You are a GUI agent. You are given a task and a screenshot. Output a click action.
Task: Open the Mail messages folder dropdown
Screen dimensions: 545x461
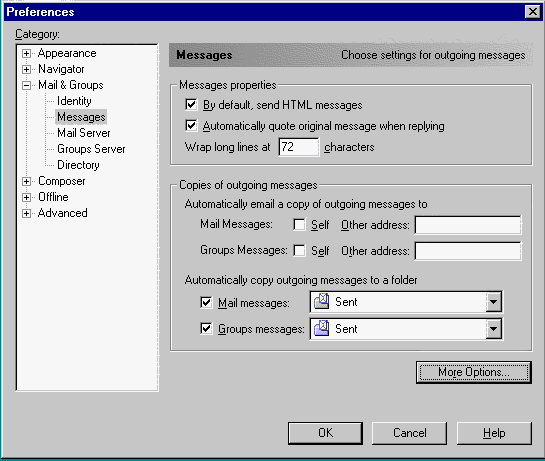[493, 302]
